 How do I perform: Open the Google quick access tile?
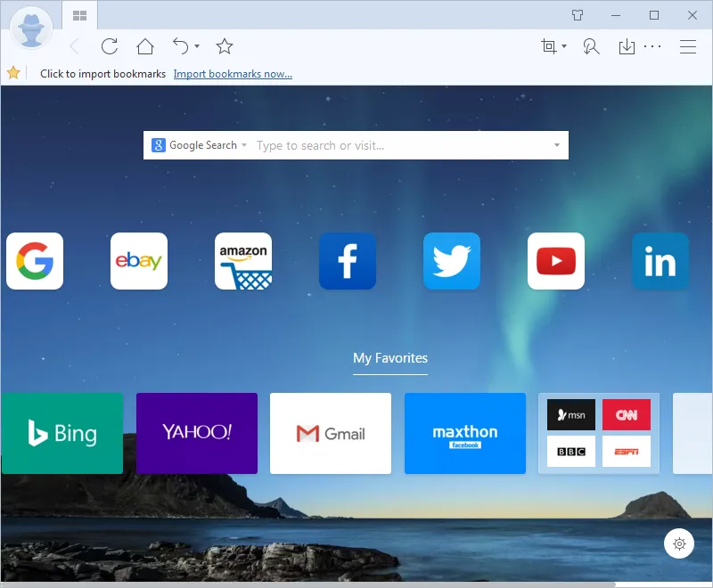(35, 261)
